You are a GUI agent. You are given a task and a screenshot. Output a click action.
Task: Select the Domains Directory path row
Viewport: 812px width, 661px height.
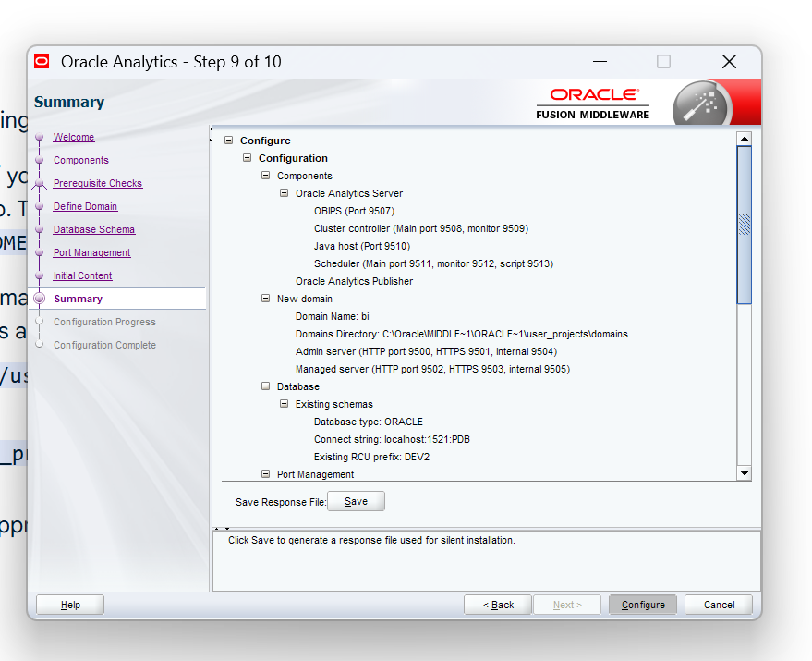[x=461, y=334]
